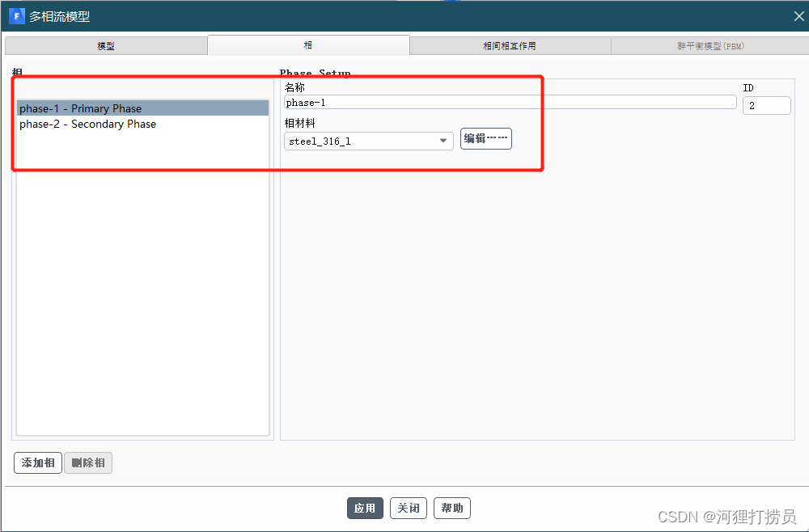The height and width of the screenshot is (532, 809).
Task: Select phase-2 - Secondary Phase entry
Action: [x=88, y=124]
